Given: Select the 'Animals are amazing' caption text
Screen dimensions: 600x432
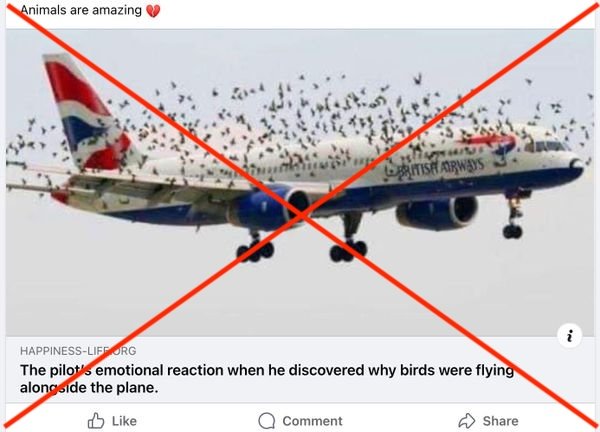Looking at the screenshot, I should tap(81, 10).
